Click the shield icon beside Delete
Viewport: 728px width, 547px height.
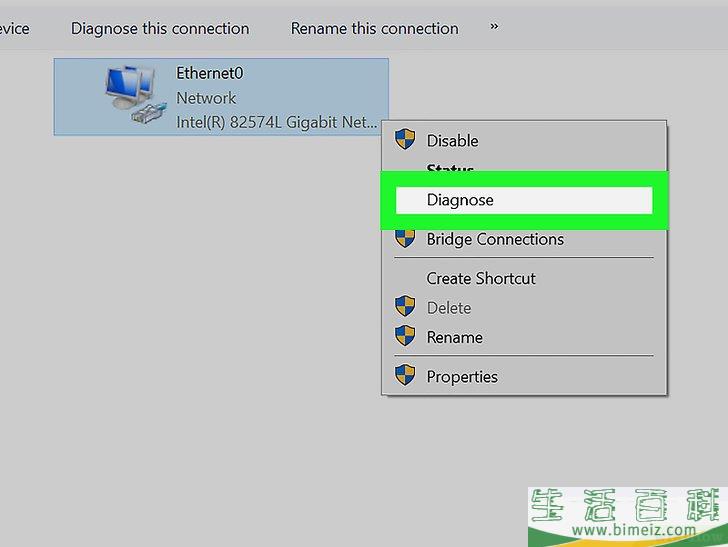405,307
